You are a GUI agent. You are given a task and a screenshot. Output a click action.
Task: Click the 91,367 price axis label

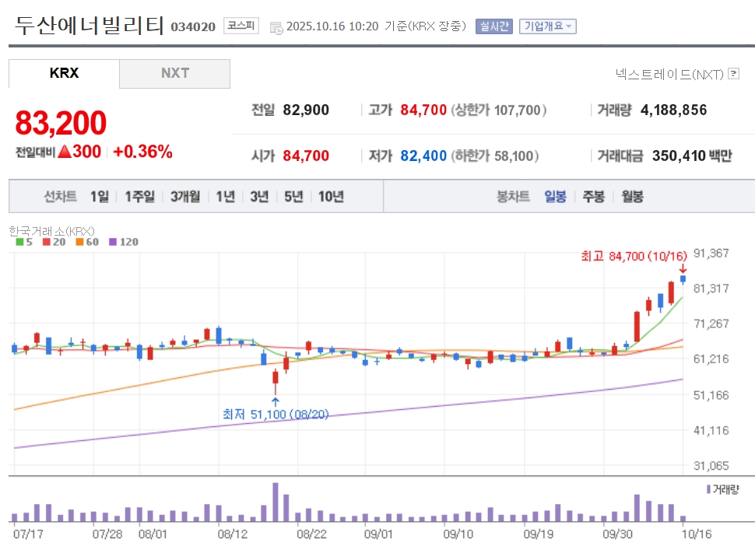(x=711, y=253)
